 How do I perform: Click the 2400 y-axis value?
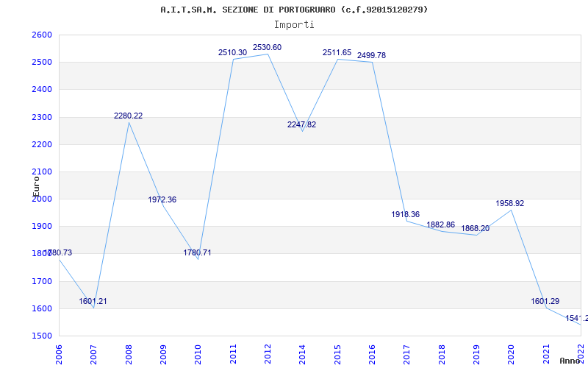[42, 90]
